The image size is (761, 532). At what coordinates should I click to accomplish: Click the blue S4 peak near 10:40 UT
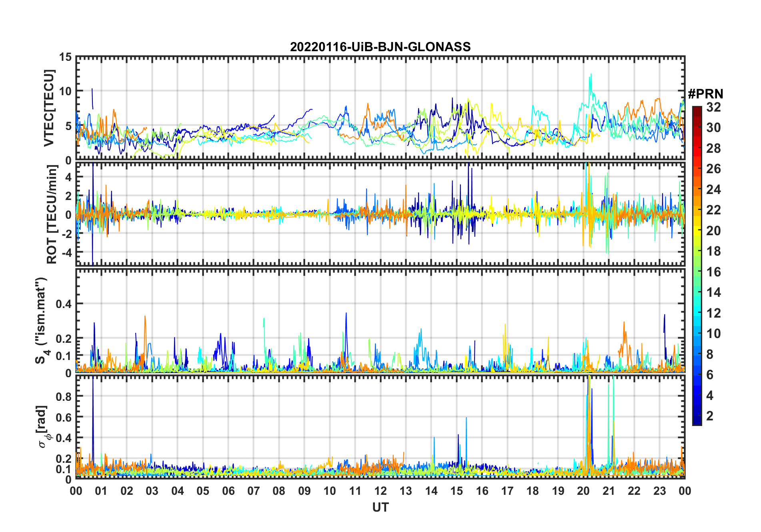pyautogui.click(x=346, y=314)
